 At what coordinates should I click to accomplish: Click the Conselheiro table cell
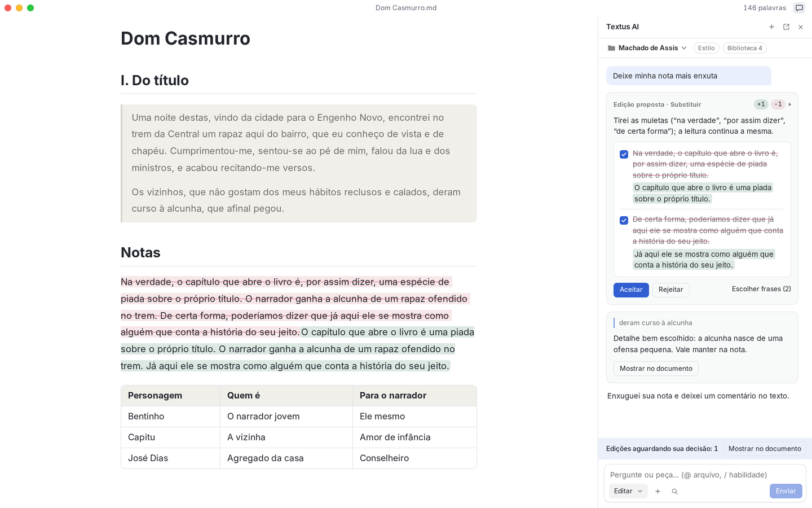414,458
